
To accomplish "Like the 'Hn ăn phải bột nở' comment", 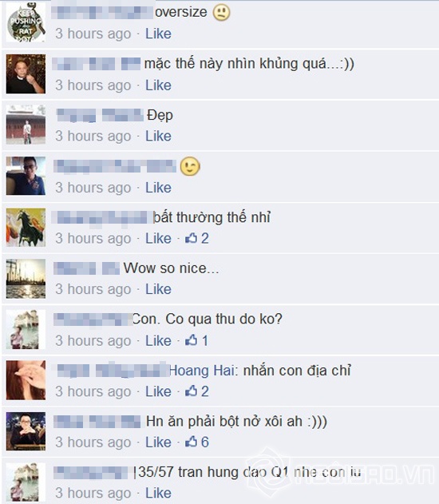I will (x=158, y=442).
